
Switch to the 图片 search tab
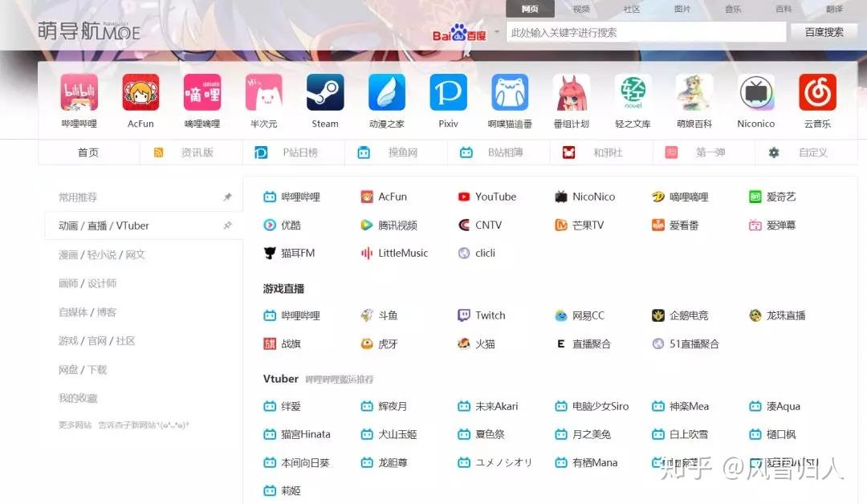[x=682, y=9]
